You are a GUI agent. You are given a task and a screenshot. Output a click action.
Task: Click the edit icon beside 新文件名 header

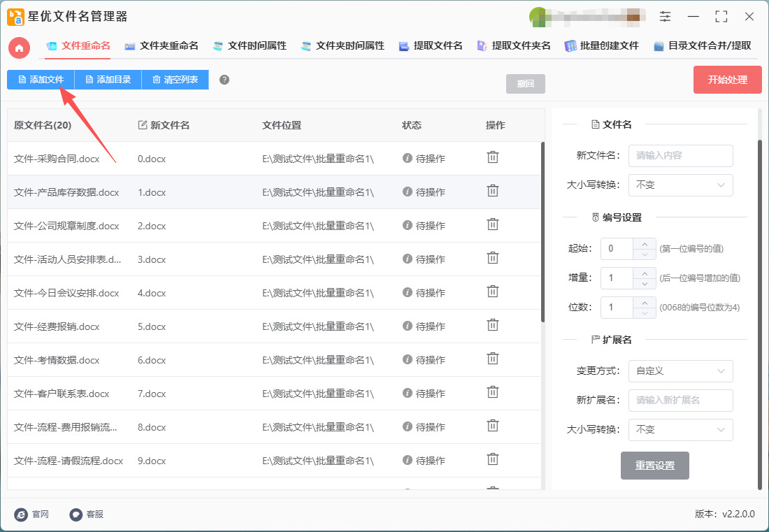coord(143,125)
